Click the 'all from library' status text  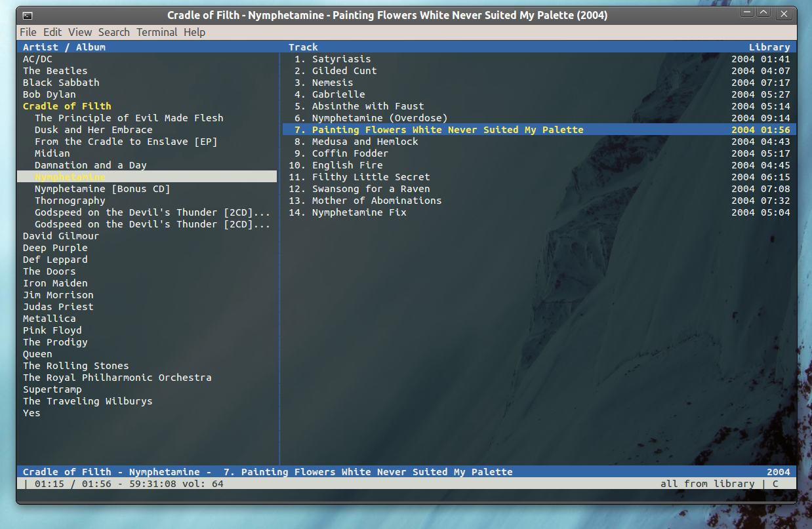click(708, 484)
